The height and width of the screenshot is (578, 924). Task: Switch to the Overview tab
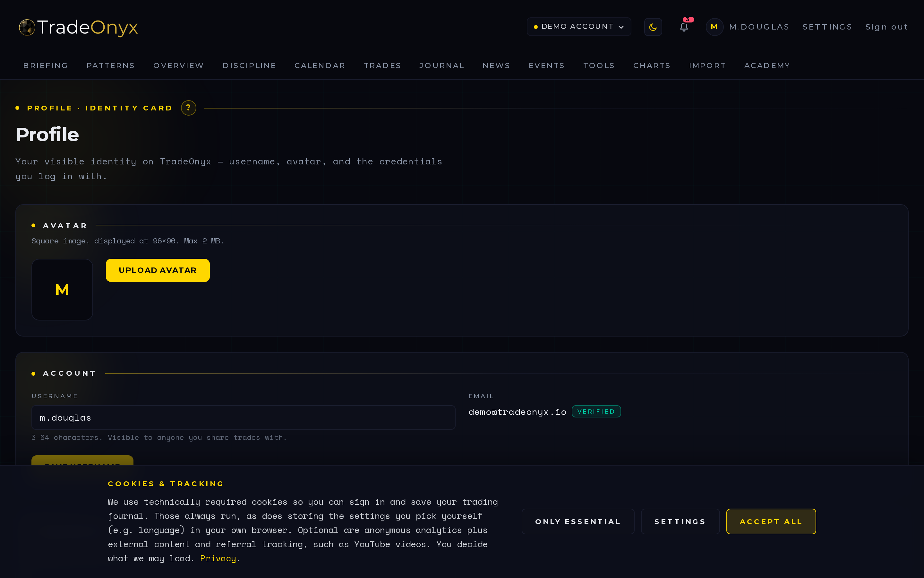tap(179, 66)
